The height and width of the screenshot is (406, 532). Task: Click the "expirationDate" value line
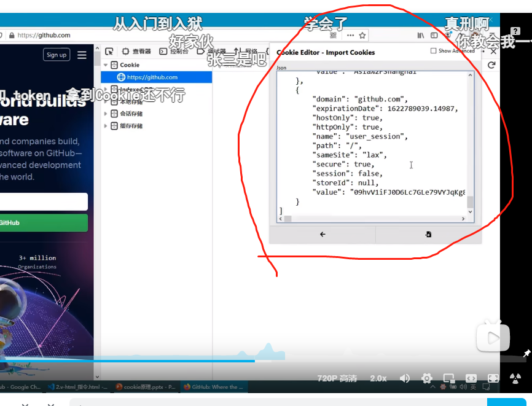[385, 109]
